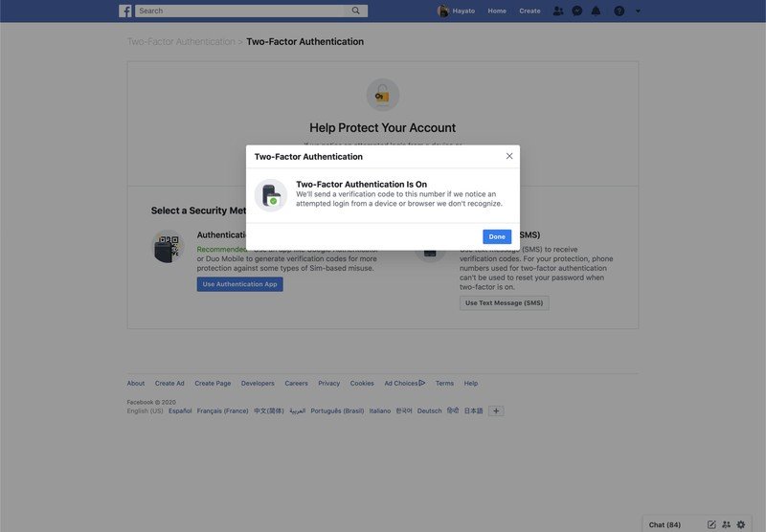Screen dimensions: 766x532
Task: Click inside the Search field
Action: 242,11
